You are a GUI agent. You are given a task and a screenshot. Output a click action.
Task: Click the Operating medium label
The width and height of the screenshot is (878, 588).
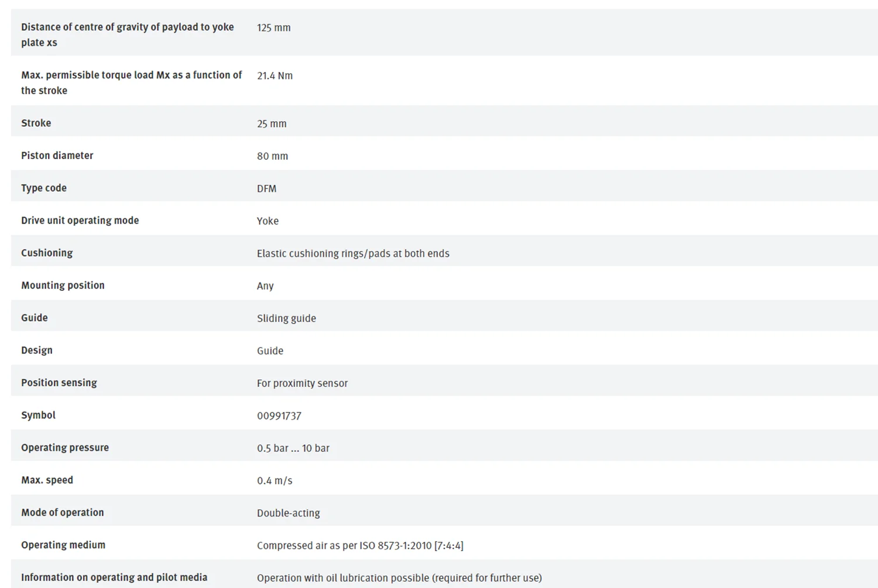[x=63, y=545]
